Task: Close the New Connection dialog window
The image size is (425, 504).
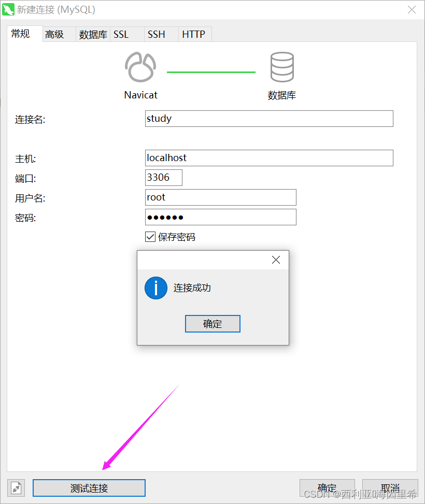Action: (x=412, y=10)
